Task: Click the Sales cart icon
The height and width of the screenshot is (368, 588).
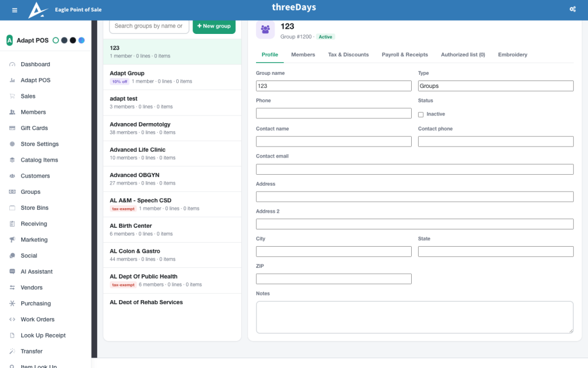Action: click(x=12, y=96)
